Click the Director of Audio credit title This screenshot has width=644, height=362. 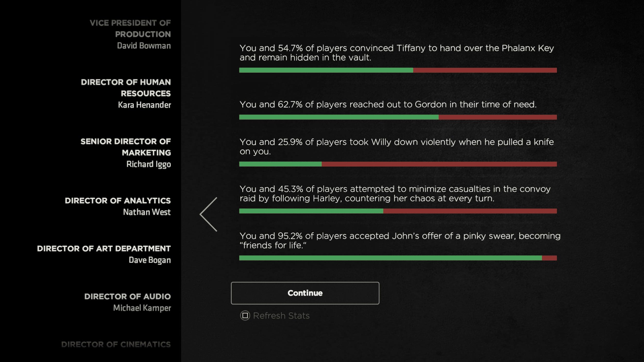127,297
